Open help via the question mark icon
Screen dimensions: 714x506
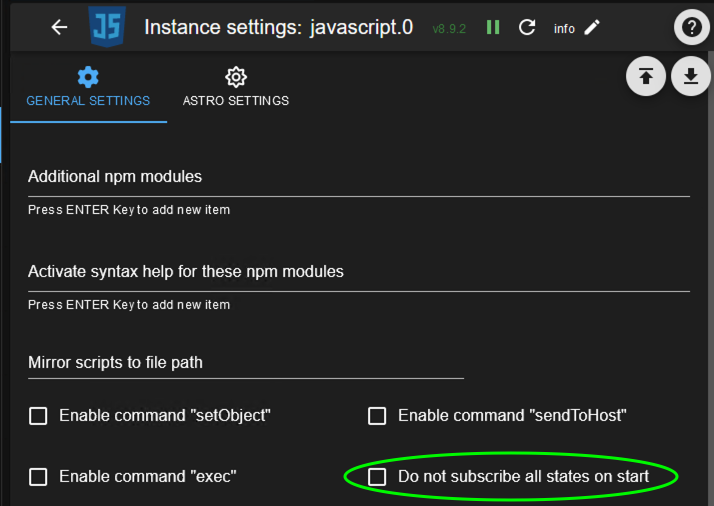(x=691, y=28)
